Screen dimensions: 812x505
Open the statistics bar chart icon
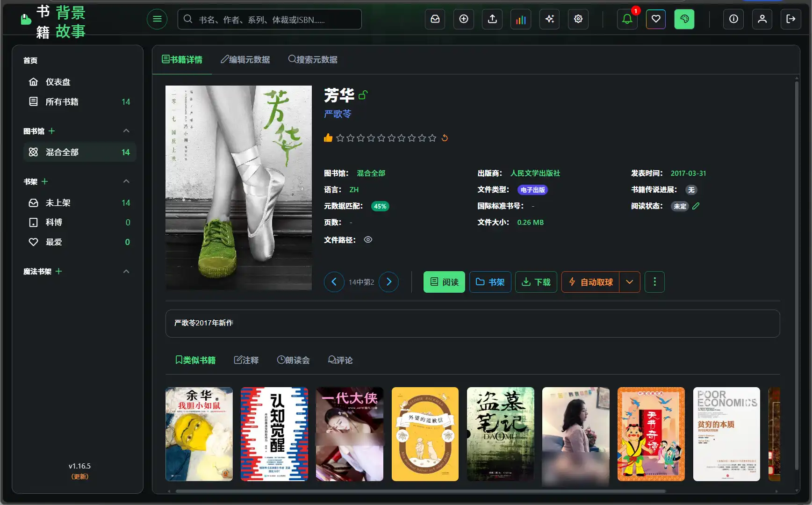(x=521, y=19)
